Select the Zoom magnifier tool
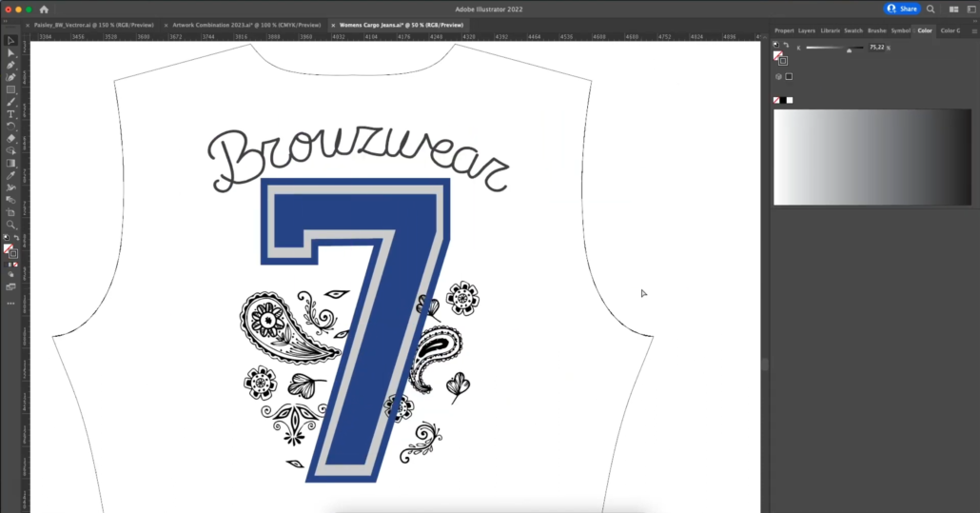The height and width of the screenshot is (513, 980). (x=11, y=225)
